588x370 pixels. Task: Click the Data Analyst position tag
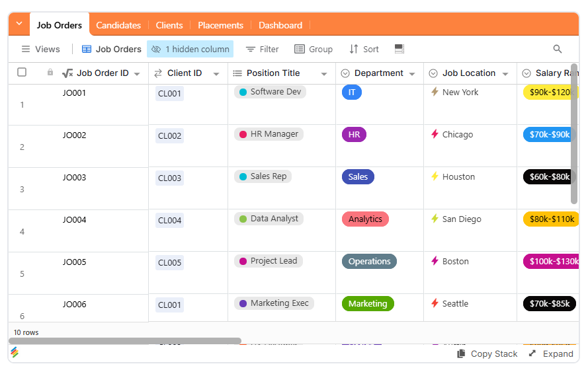click(269, 219)
